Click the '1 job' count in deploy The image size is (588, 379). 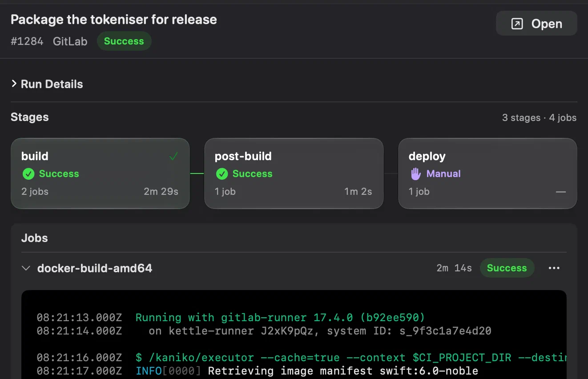click(419, 192)
